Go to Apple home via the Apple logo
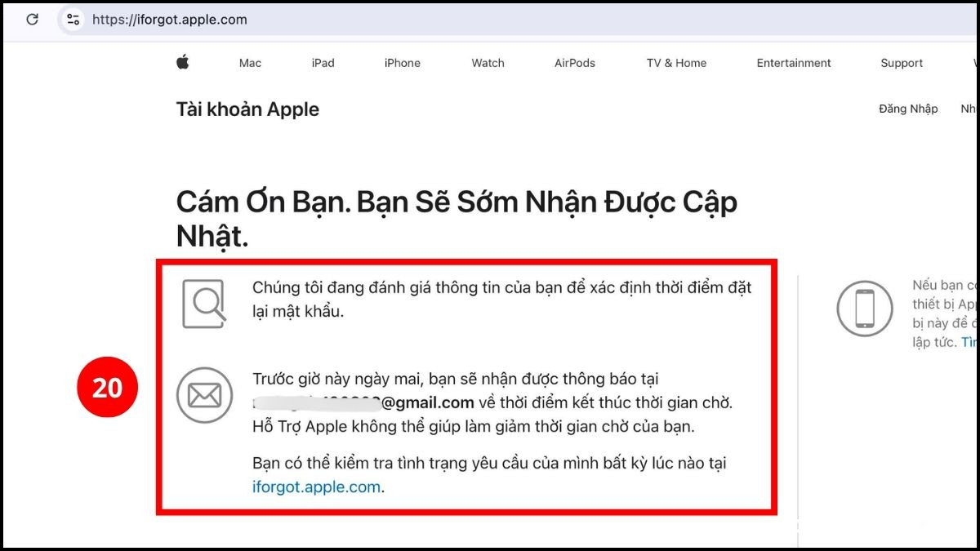 point(183,62)
